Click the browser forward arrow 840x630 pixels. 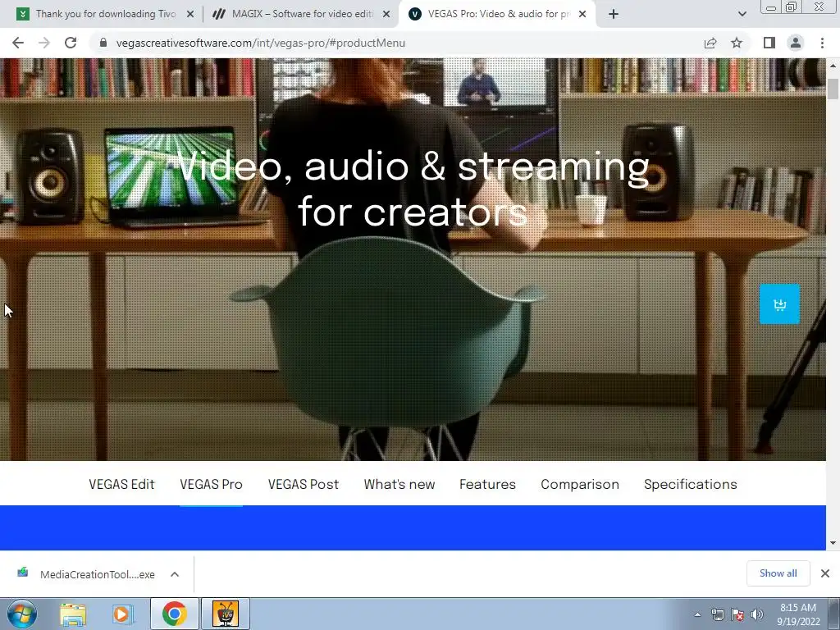44,43
